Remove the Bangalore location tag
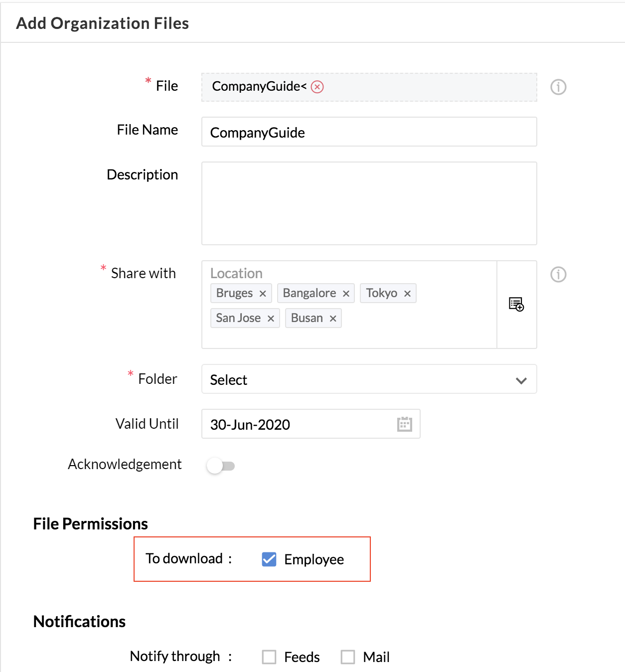Screen dimensions: 625x672 (x=346, y=294)
